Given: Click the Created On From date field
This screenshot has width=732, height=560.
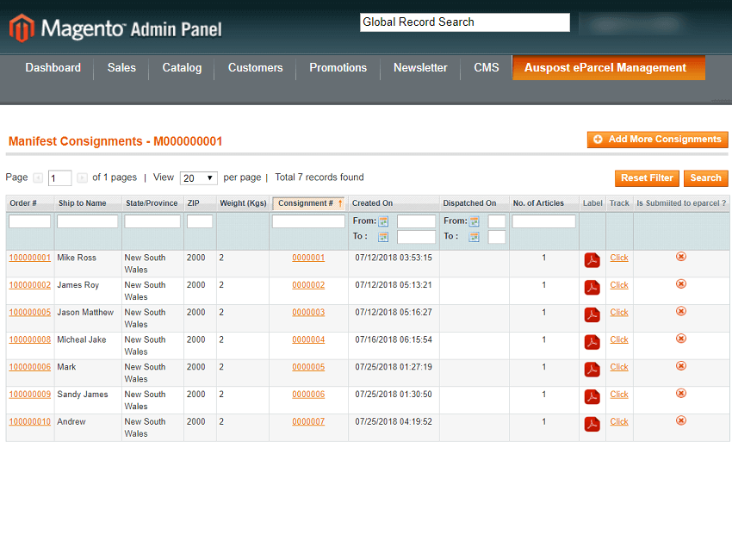Looking at the screenshot, I should click(416, 221).
